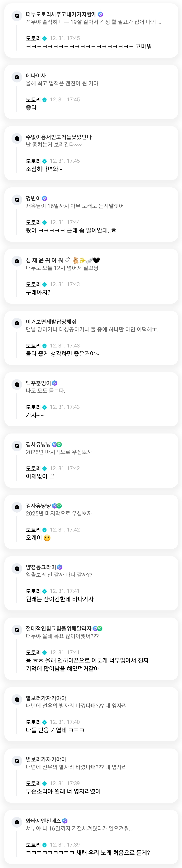Click the membership badge after 백꾸훈멍이
Image resolution: width=182 pixels, height=868 pixels.
[55, 383]
